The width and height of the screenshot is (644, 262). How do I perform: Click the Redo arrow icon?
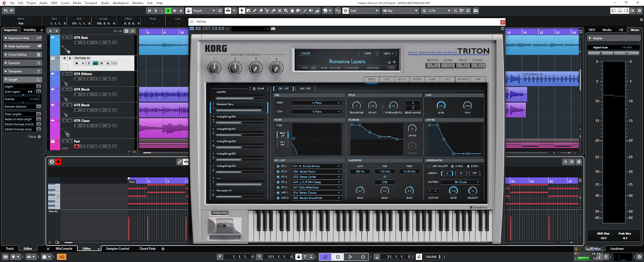pyautogui.click(x=12, y=10)
